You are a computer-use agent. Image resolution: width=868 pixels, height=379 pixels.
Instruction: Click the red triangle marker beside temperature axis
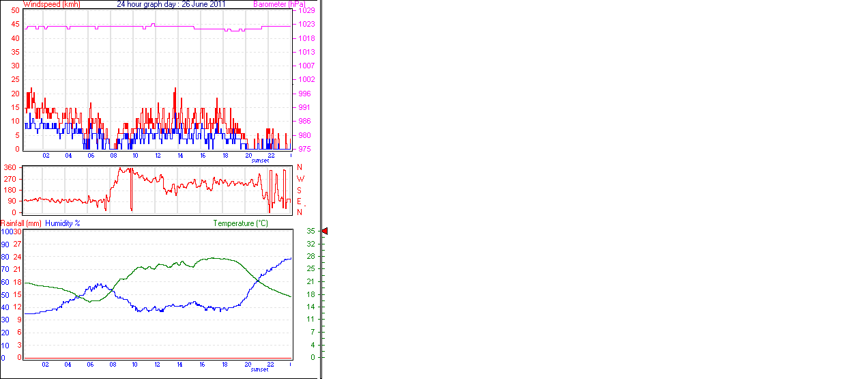pyautogui.click(x=325, y=231)
